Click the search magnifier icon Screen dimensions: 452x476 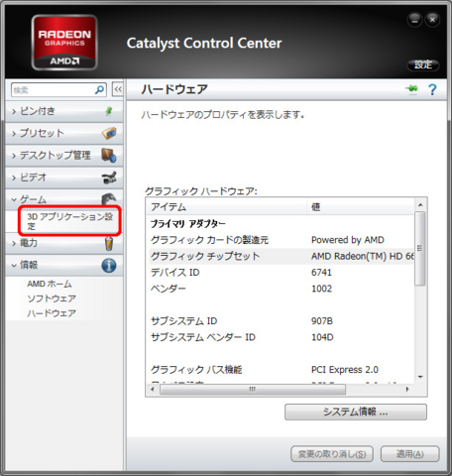point(99,89)
